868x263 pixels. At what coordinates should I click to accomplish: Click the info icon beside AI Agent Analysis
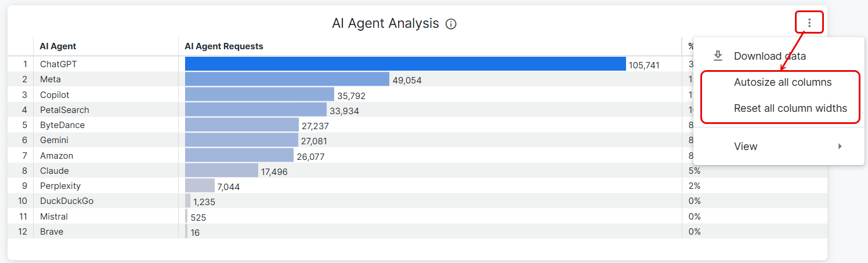pos(451,24)
